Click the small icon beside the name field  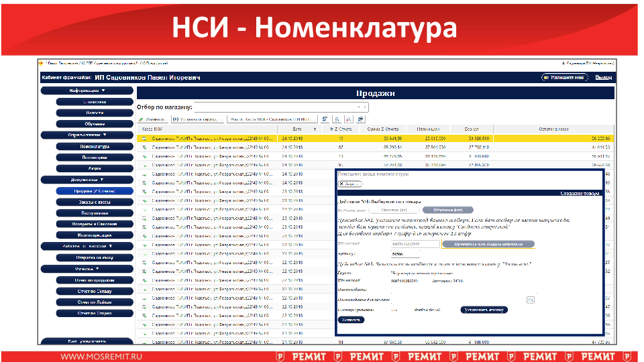[530, 299]
